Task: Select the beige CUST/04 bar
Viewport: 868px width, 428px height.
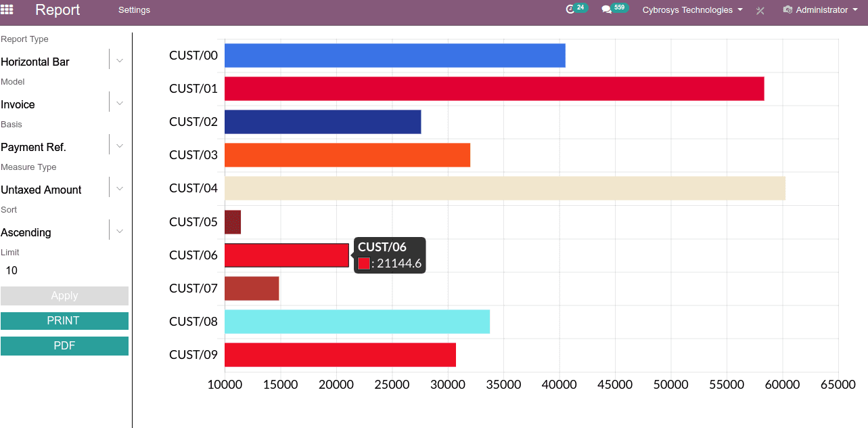Action: click(x=505, y=188)
